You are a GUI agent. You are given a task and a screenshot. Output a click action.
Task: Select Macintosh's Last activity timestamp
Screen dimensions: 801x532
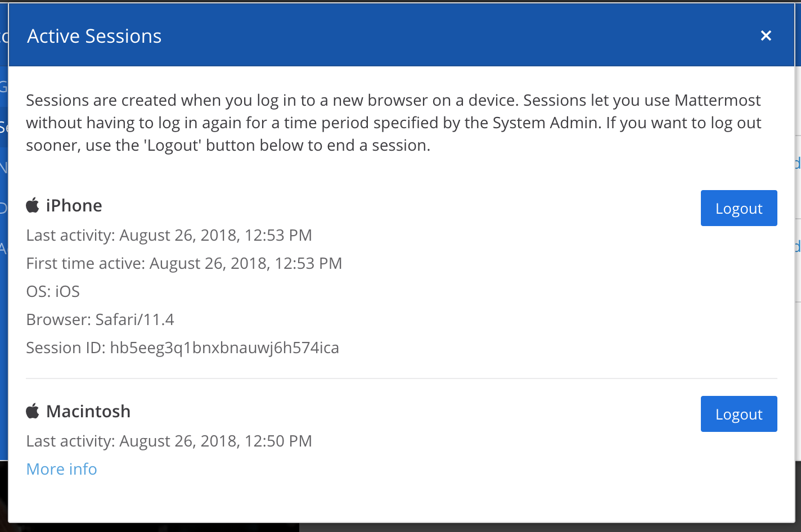point(169,441)
